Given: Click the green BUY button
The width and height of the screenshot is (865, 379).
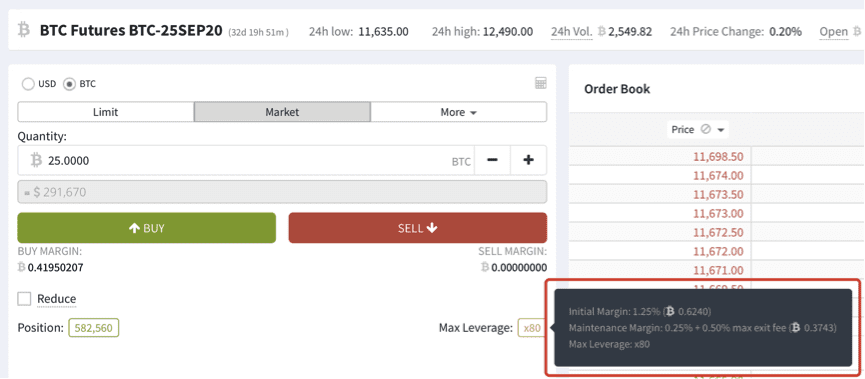Looking at the screenshot, I should click(147, 228).
